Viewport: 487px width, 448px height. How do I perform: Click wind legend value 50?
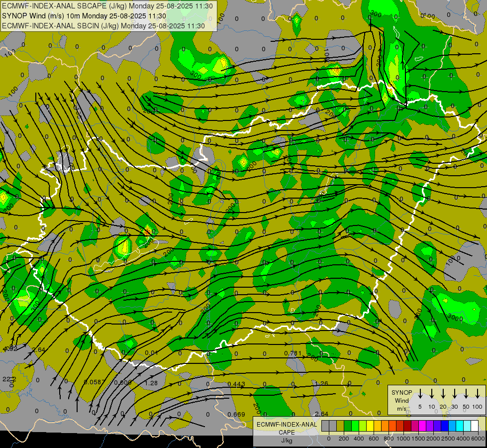click(x=466, y=407)
